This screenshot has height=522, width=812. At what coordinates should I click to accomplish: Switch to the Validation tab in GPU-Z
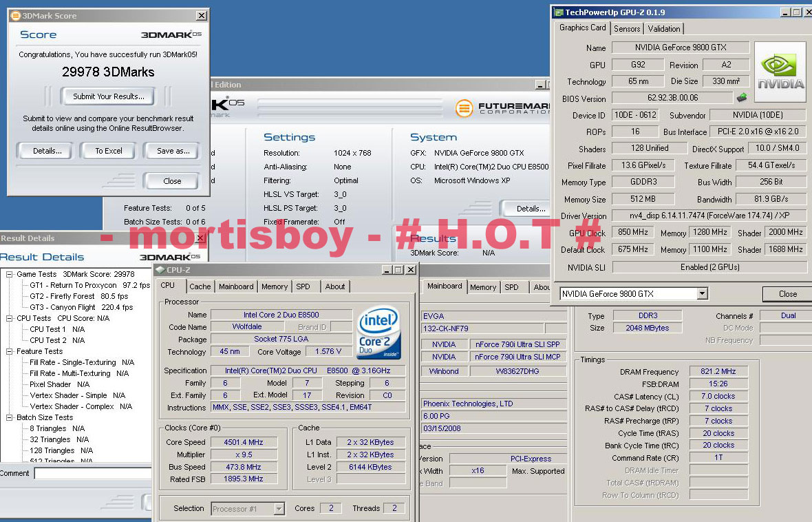(663, 29)
